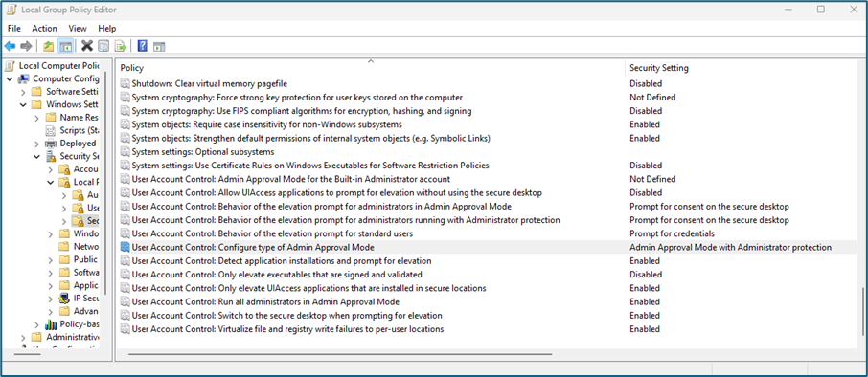868x377 pixels.
Task: Expand the Software Settings node
Action: pyautogui.click(x=23, y=92)
